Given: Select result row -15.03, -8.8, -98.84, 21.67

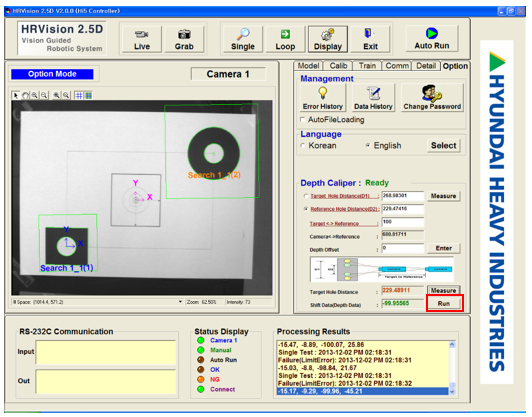Looking at the screenshot, I should [x=363, y=368].
